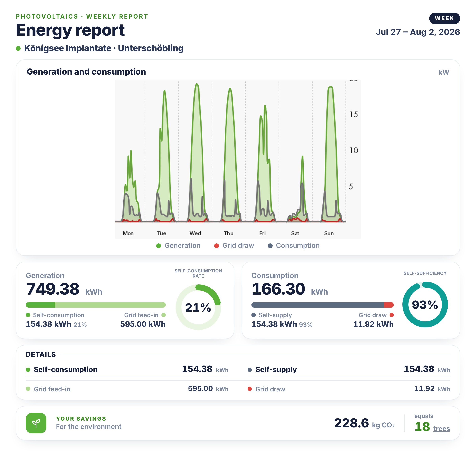Click the Self-supply label in the Consumption card
The height and width of the screenshot is (452, 476).
tap(275, 315)
